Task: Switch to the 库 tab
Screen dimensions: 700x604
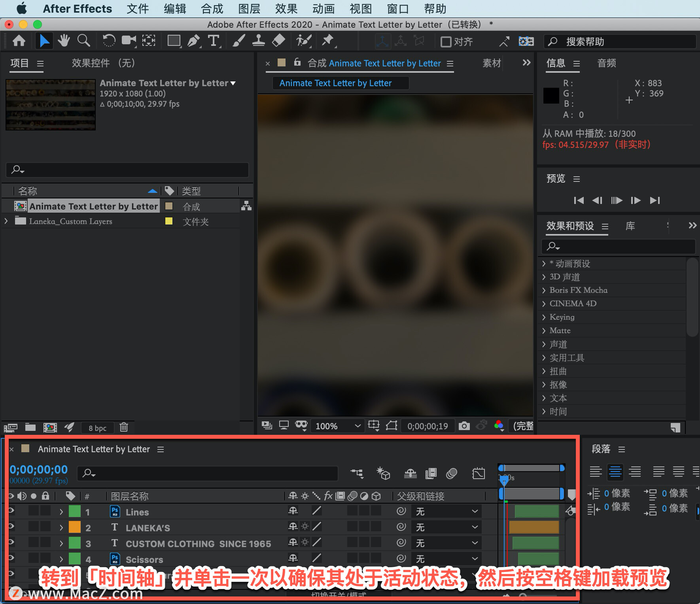Action: (x=630, y=226)
